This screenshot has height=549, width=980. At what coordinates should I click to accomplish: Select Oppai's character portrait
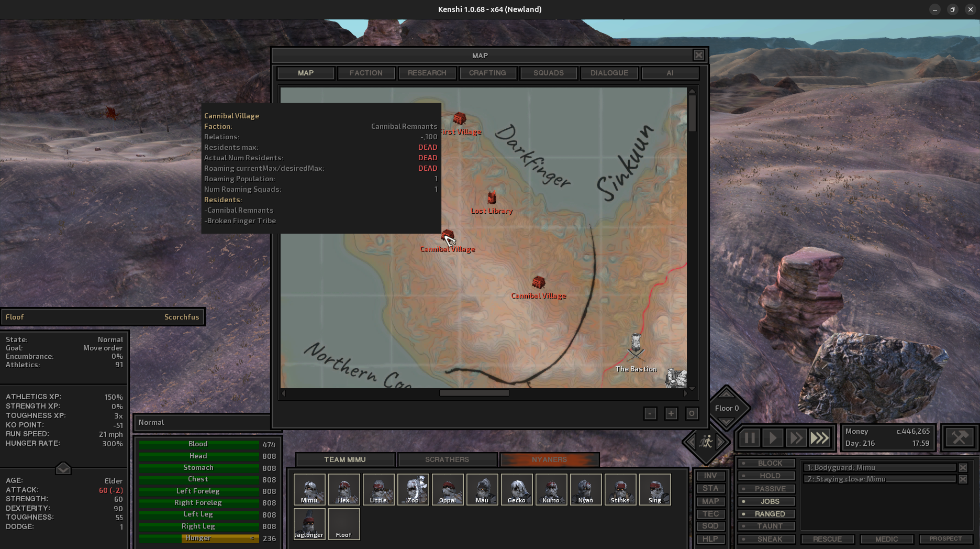coord(448,489)
